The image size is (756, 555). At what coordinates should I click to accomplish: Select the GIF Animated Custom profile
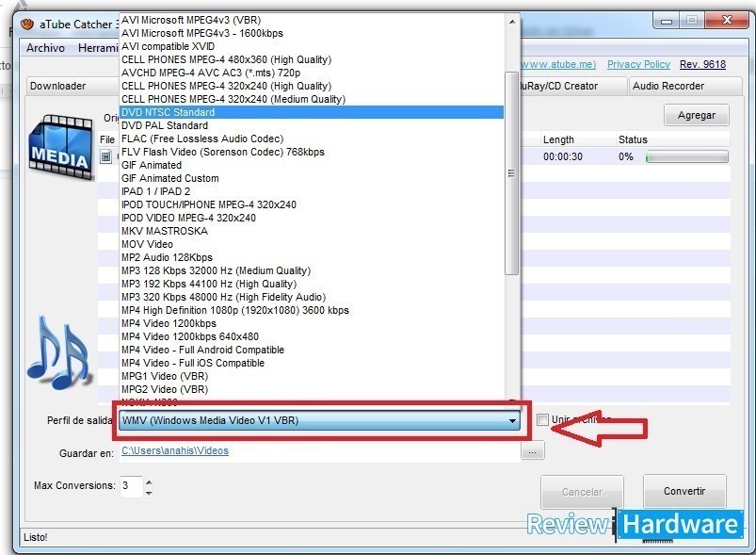click(312, 178)
